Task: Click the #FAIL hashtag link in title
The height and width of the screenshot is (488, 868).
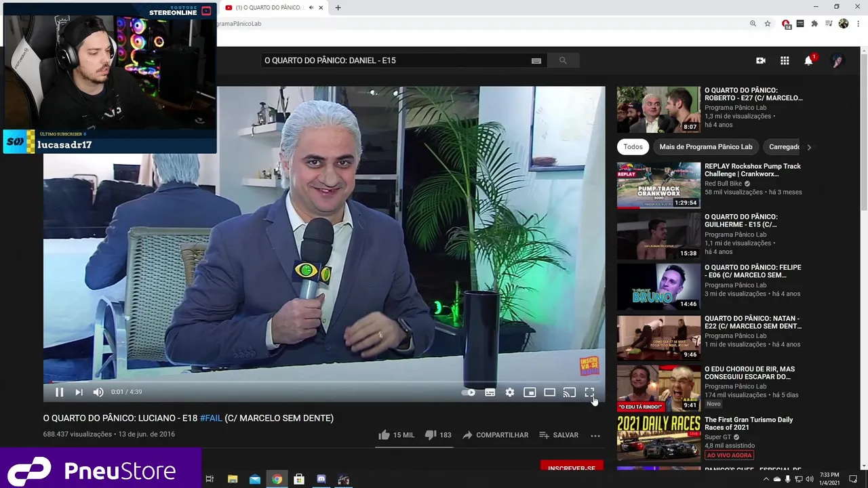Action: pyautogui.click(x=211, y=418)
